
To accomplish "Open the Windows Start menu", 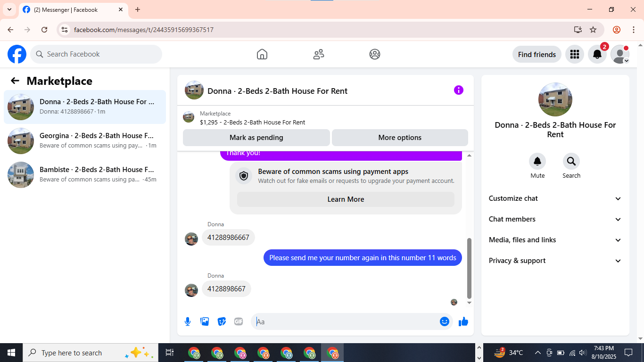I will tap(11, 353).
